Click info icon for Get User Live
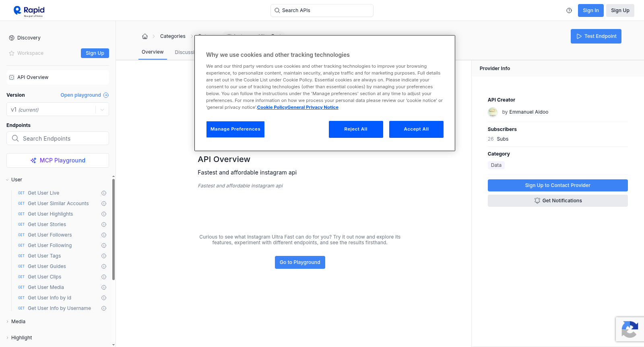Viewport: 644px width, 347px height. [104, 193]
